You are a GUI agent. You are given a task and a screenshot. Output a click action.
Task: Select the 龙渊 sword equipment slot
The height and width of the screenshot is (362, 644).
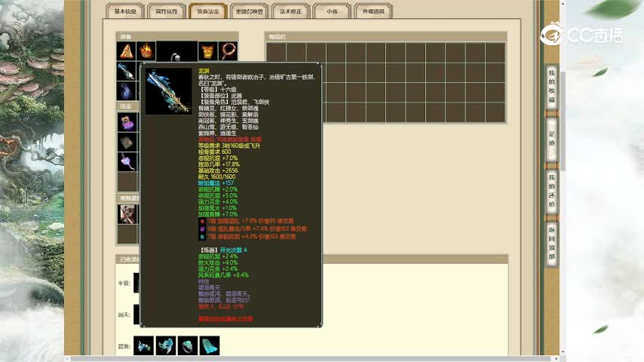126,71
